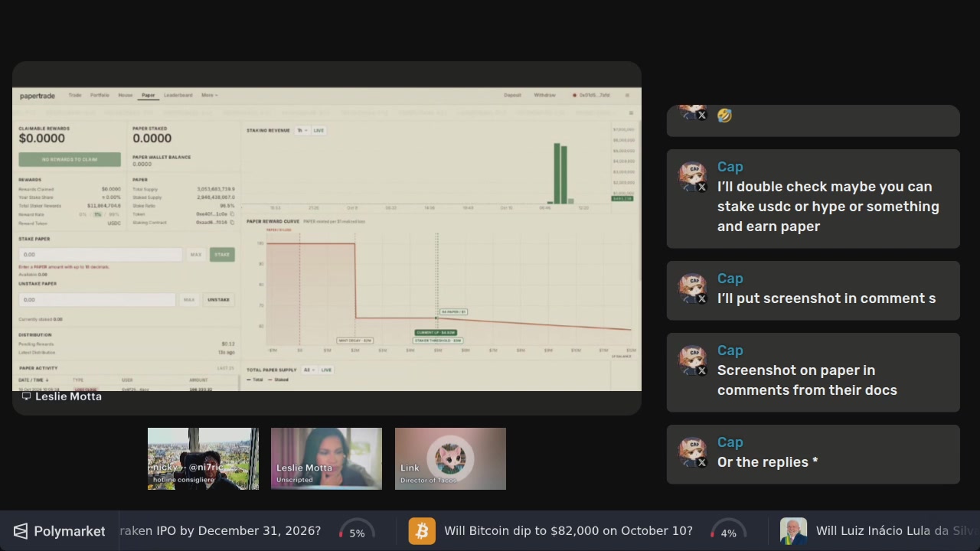Select Leslie Motta's video thumbnail
This screenshot has width=980, height=551.
[326, 458]
